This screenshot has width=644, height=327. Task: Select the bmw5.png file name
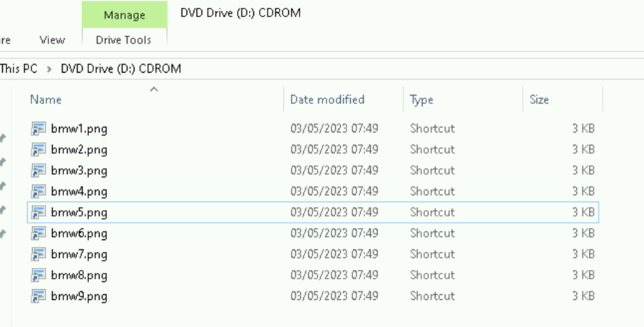pos(79,213)
